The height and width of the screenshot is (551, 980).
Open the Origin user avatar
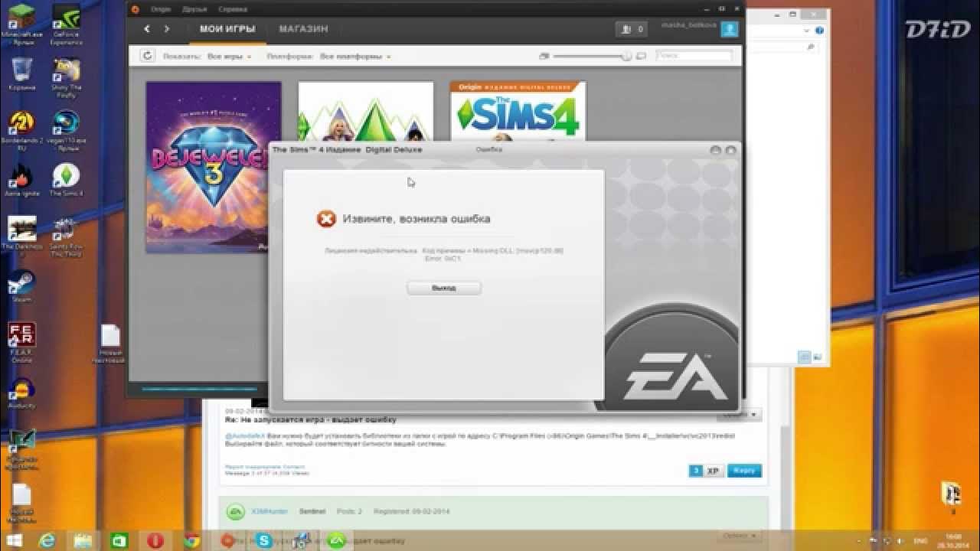click(730, 31)
